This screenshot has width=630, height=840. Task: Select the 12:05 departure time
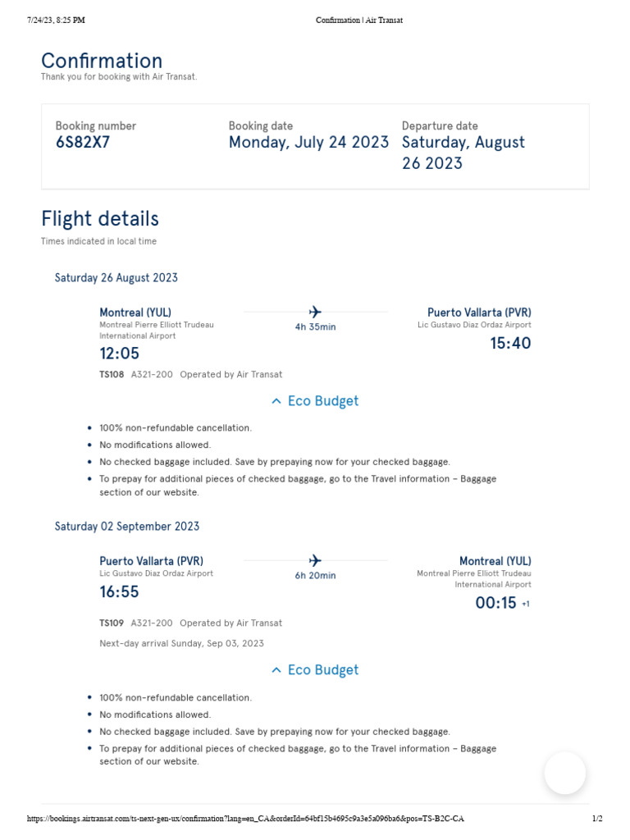click(120, 354)
